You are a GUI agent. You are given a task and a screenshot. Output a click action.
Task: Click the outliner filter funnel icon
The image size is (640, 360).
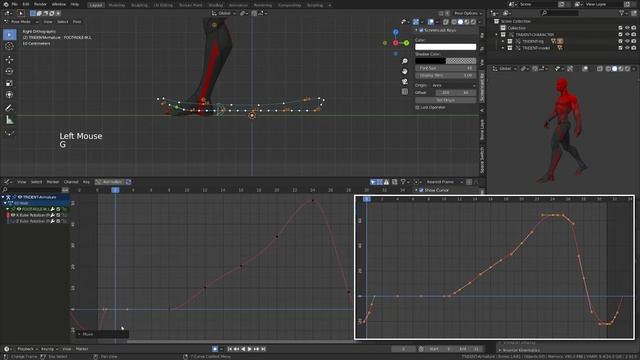pyautogui.click(x=621, y=13)
